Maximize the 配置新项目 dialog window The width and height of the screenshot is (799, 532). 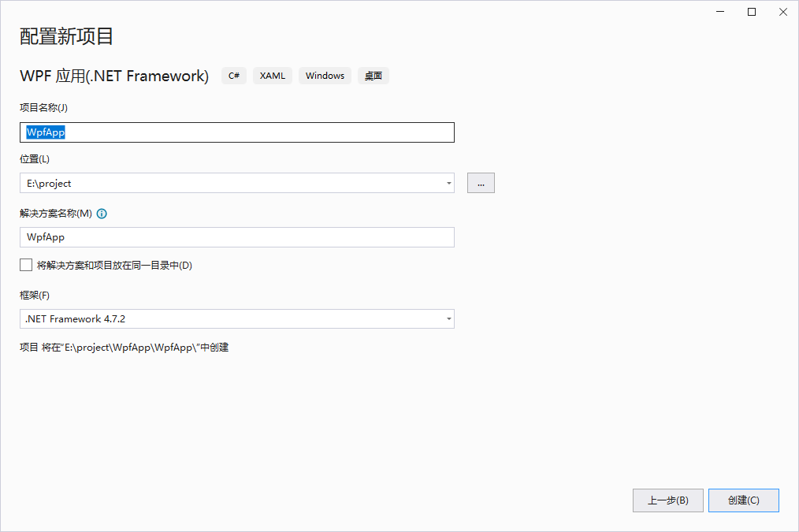(x=752, y=12)
